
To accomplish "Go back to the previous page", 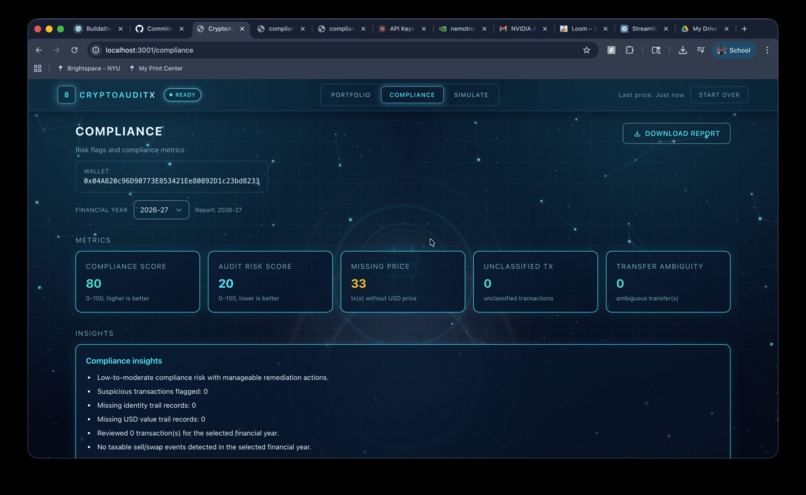I will (39, 50).
